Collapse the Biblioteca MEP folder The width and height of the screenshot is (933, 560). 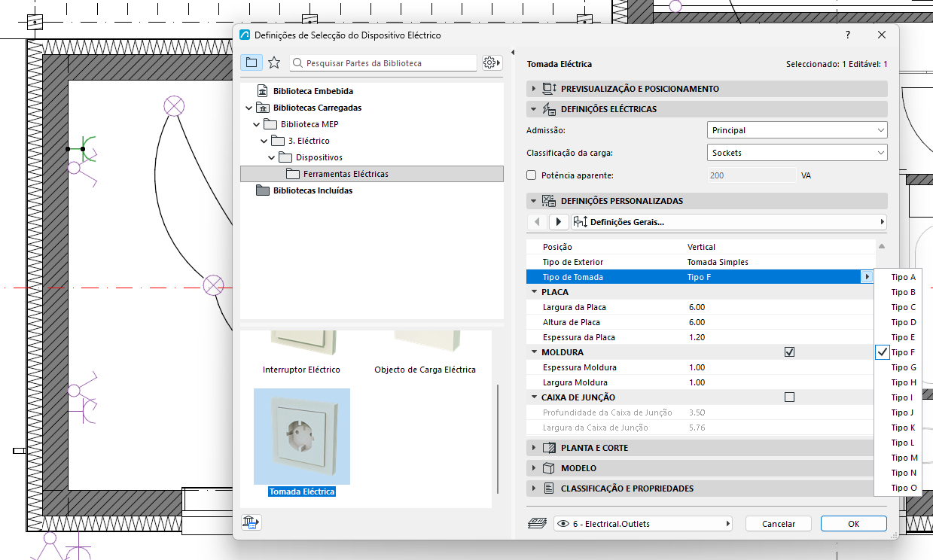tap(257, 124)
